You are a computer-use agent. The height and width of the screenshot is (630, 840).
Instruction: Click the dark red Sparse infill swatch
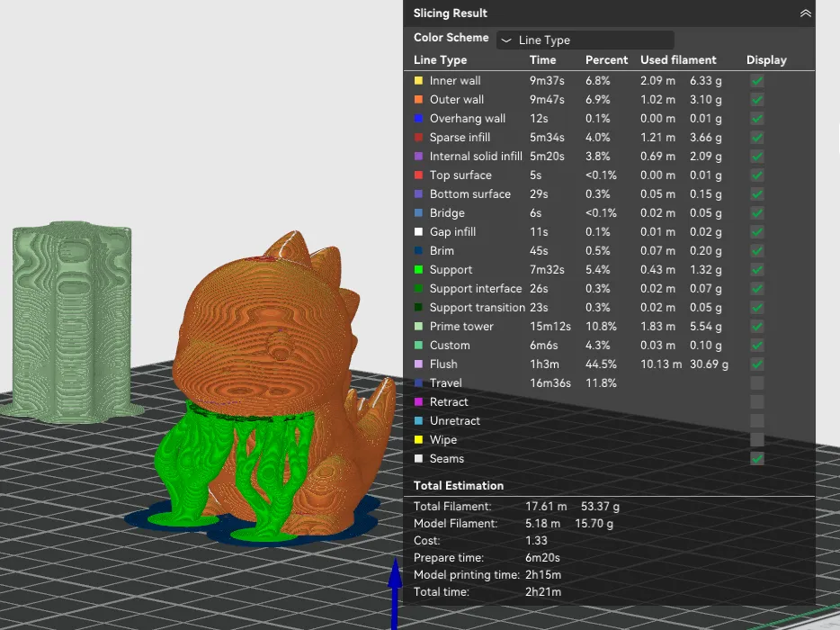point(418,138)
